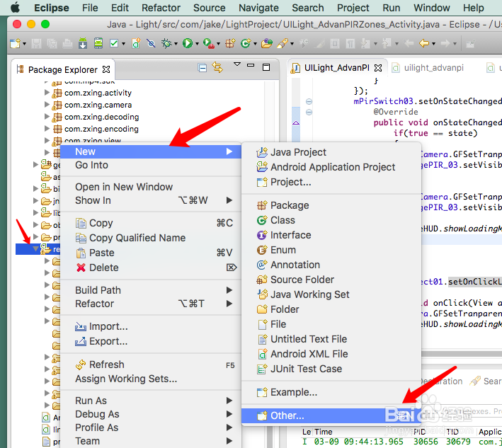
Task: Open Android Virtual Device Manager icon
Action: pos(98,43)
